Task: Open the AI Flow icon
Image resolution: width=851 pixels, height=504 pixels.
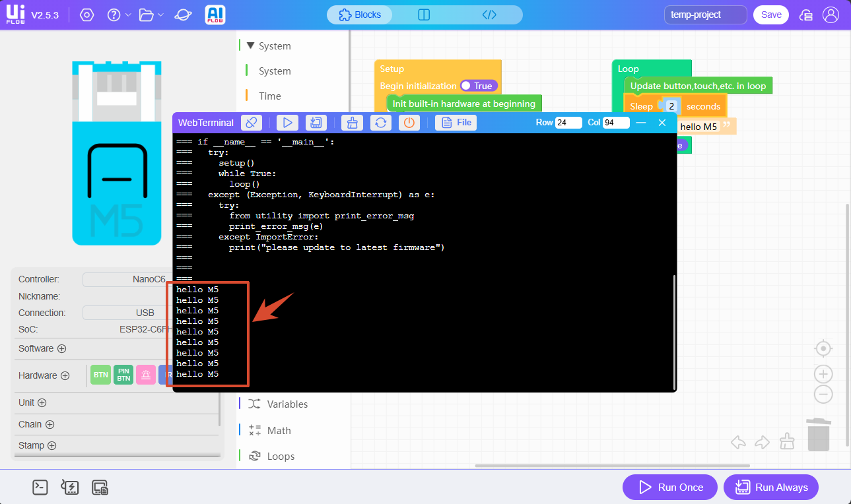Action: point(216,15)
